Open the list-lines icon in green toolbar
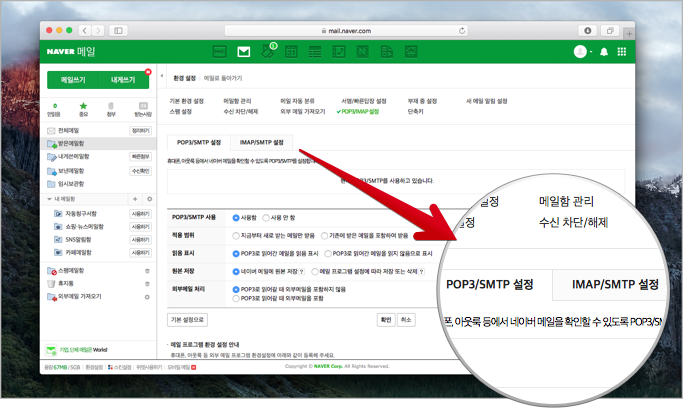Screen dimensions: 683x408 point(315,52)
